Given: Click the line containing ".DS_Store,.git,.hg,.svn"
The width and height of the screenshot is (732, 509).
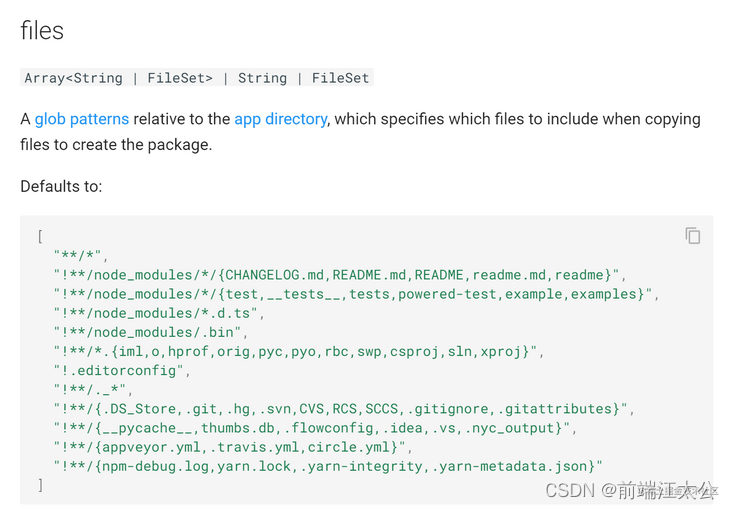Looking at the screenshot, I should coord(344,409).
